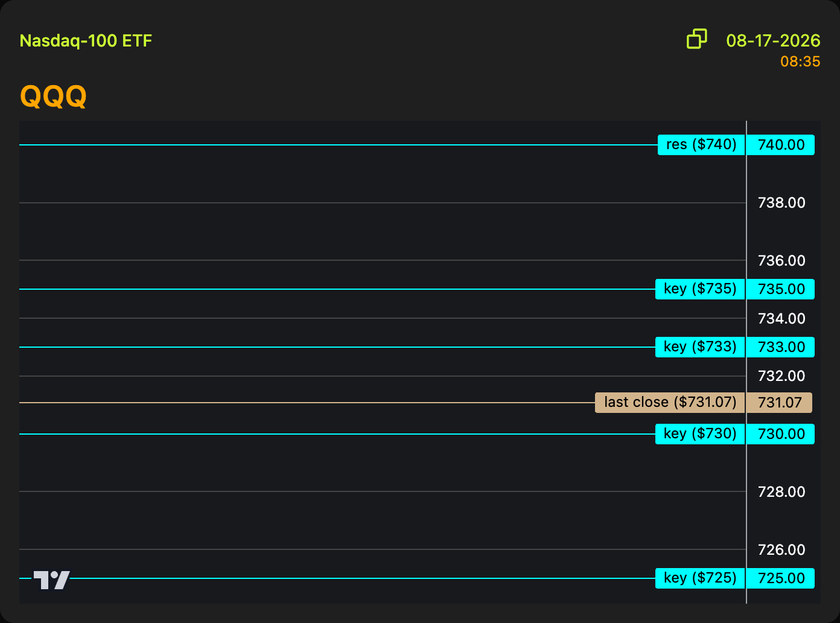Select the key ($733) line label
The width and height of the screenshot is (840, 623).
coord(700,347)
